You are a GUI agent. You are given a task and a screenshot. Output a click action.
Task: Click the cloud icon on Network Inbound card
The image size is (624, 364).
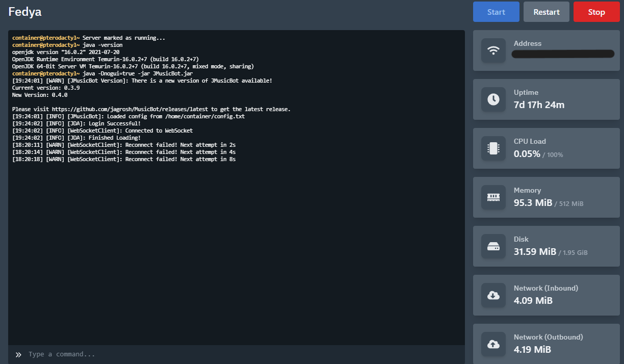pyautogui.click(x=493, y=295)
